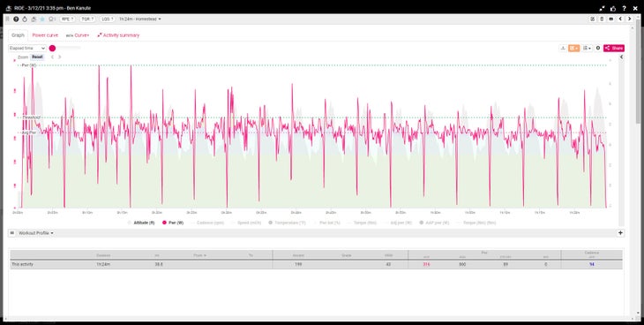Click the thumbs-up icon in the title bar
The image size is (644, 325).
pos(613,8)
